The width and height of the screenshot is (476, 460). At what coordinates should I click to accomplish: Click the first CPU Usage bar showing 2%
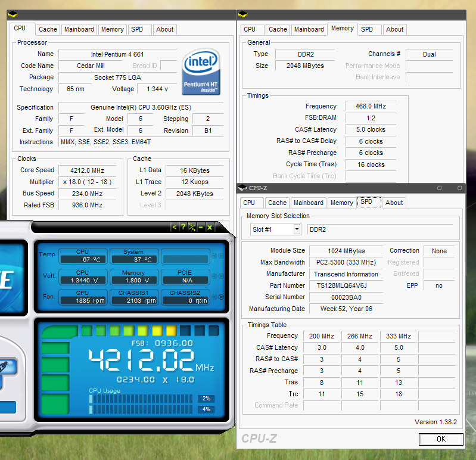click(x=141, y=399)
